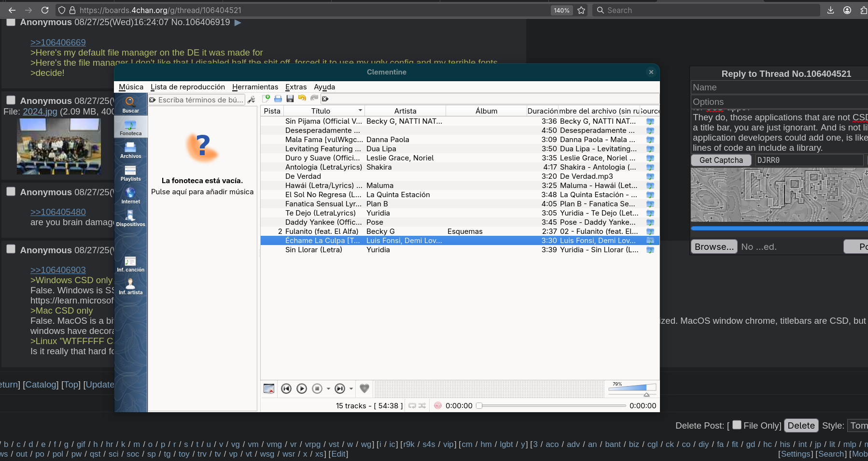Click the new playlist icon in toolbar

point(266,99)
